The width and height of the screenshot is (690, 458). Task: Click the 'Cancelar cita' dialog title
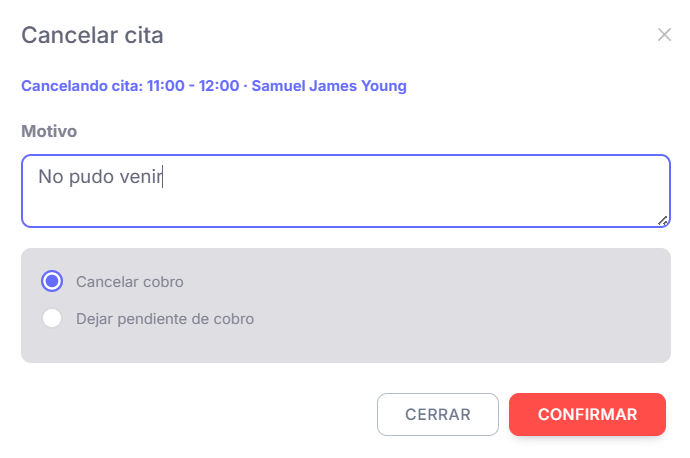point(92,36)
